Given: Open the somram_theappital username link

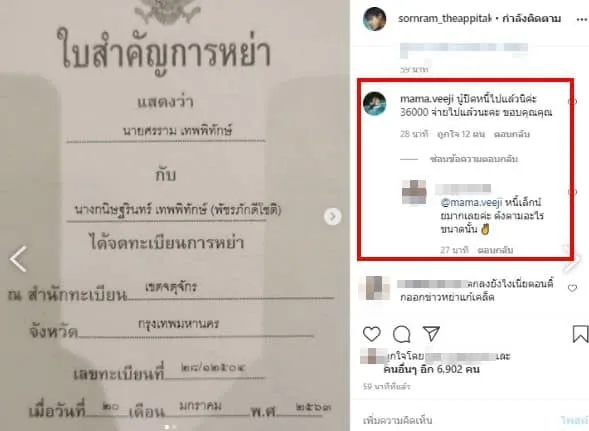Looking at the screenshot, I should (x=444, y=18).
